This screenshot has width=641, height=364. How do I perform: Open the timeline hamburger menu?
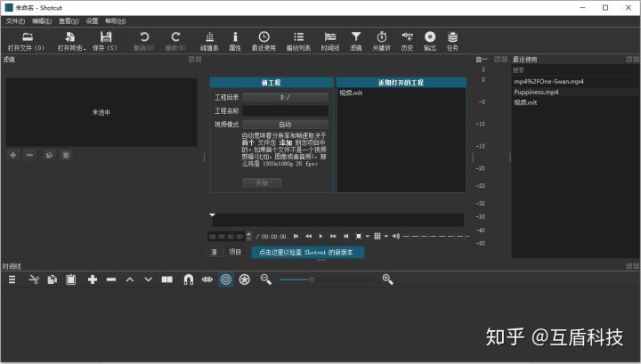pos(12,279)
